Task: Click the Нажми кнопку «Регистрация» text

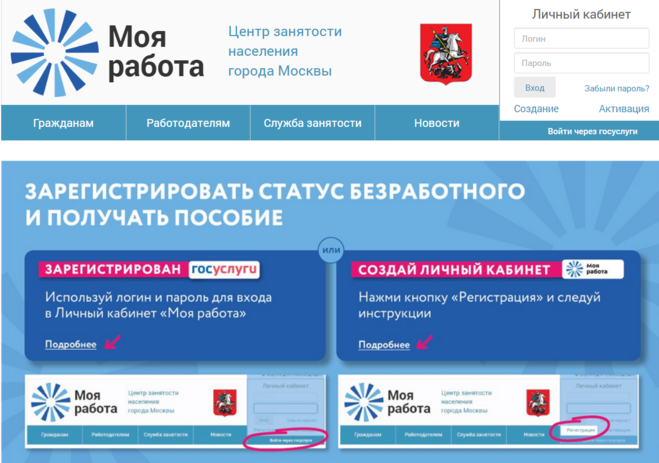Action: click(x=480, y=305)
